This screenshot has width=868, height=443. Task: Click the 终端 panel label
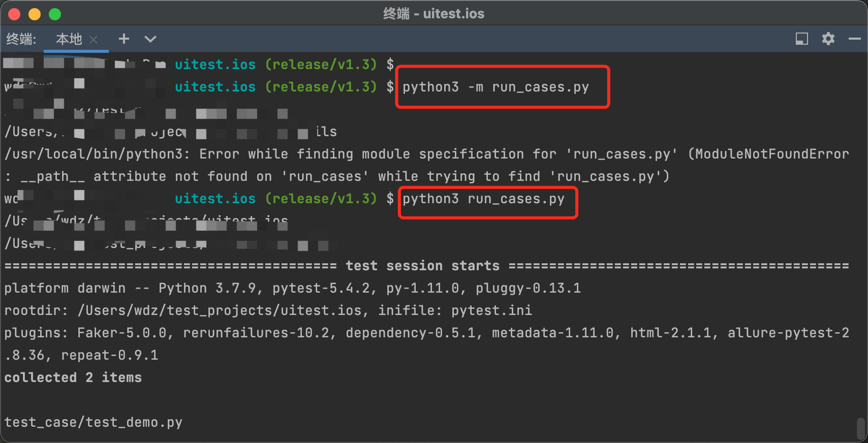pyautogui.click(x=21, y=39)
